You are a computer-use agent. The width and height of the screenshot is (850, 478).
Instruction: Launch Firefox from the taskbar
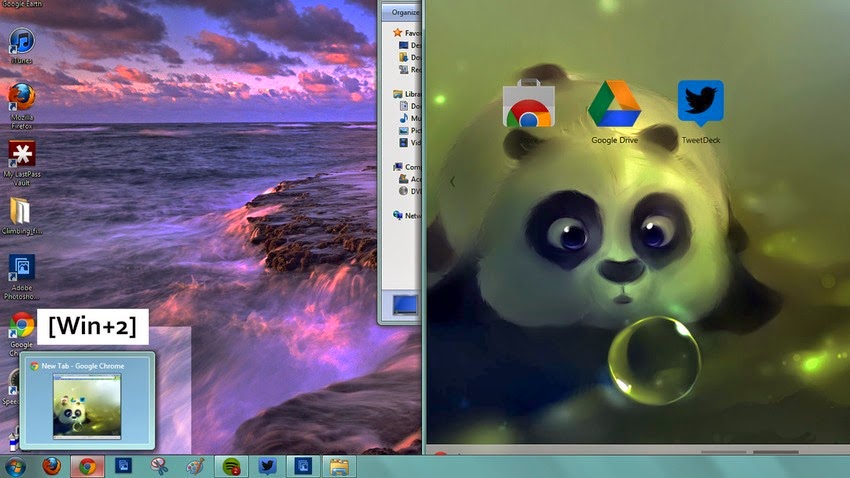(x=52, y=466)
